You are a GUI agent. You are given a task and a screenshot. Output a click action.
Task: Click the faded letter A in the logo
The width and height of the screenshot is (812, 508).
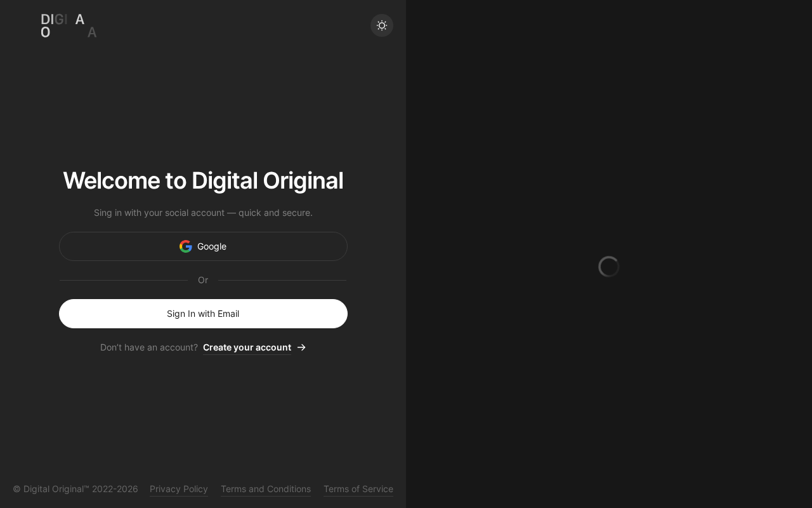pyautogui.click(x=92, y=32)
